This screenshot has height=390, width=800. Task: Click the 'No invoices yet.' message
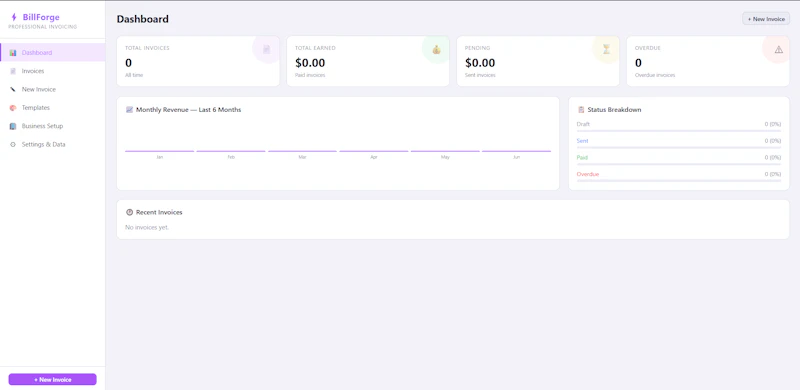pos(147,227)
